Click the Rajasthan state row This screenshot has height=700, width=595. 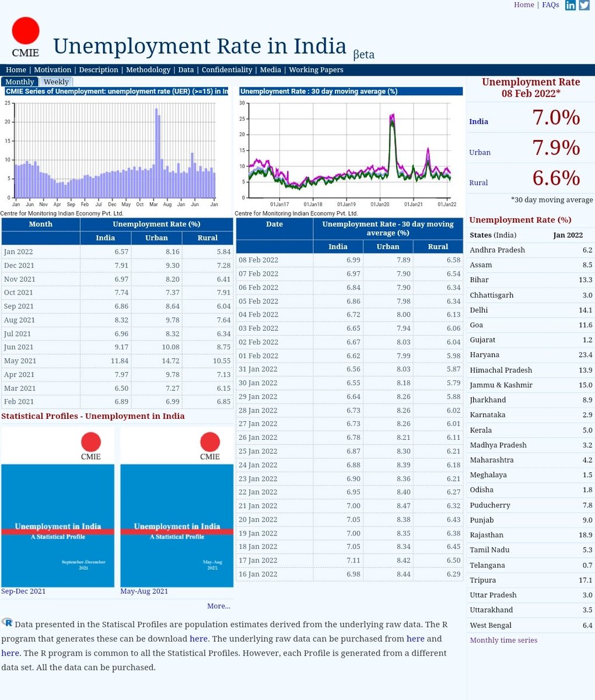click(531, 535)
